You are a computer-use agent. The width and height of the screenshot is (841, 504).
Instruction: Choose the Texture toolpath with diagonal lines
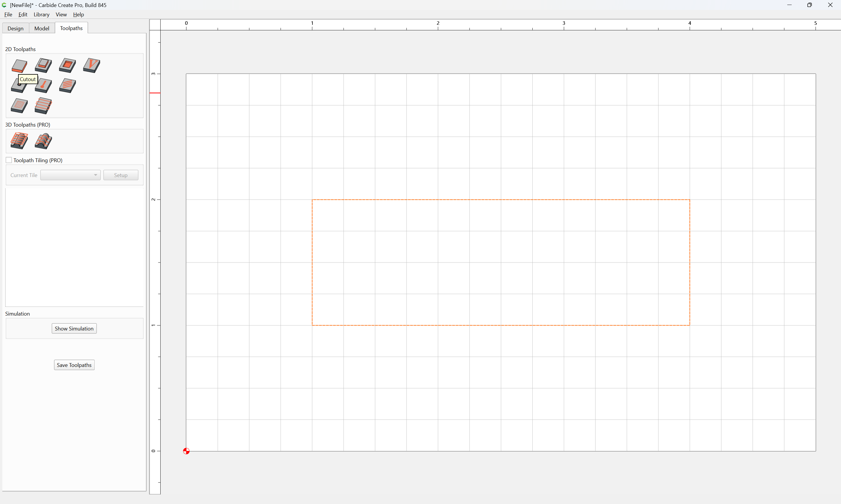[67, 85]
